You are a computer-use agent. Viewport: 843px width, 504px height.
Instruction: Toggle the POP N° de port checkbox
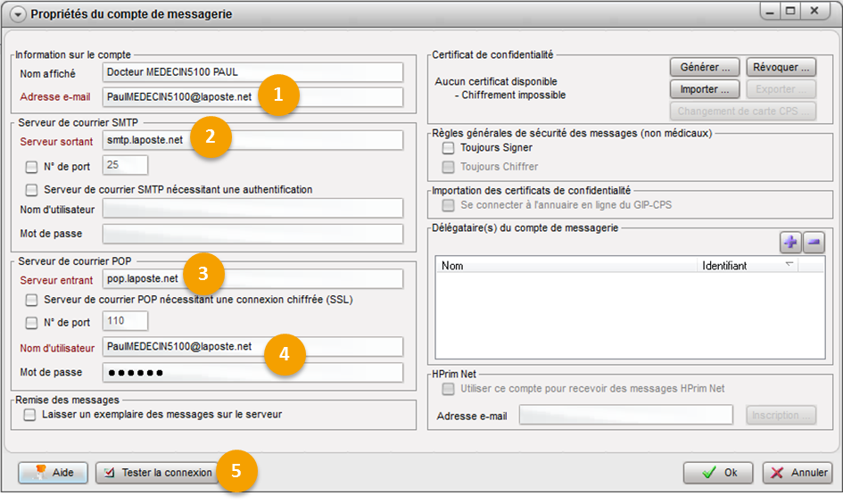[32, 322]
